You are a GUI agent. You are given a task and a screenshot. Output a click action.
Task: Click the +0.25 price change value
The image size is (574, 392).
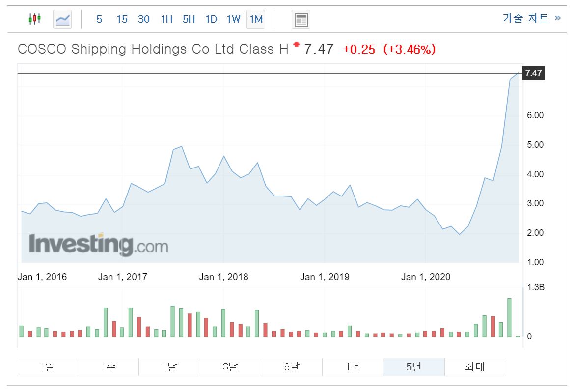tap(359, 49)
